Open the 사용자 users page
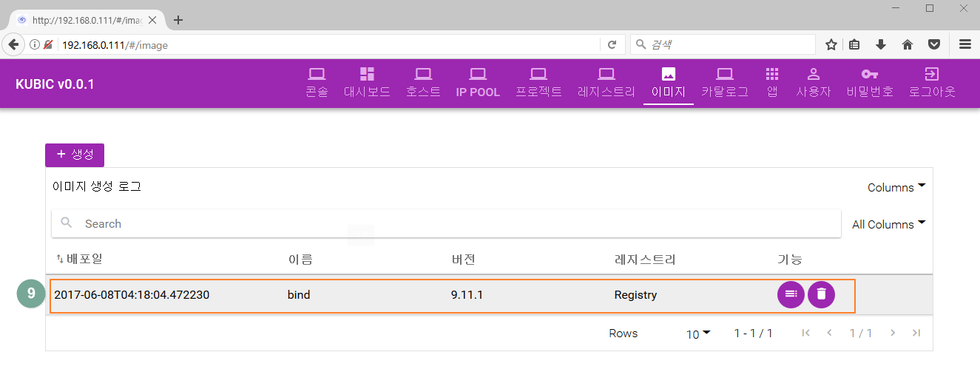The image size is (980, 369). 813,82
